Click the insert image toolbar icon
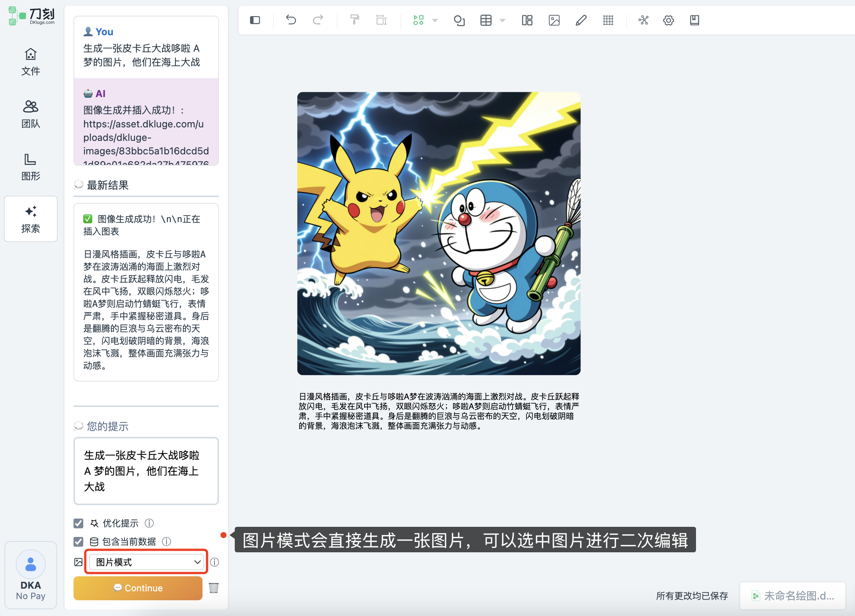The image size is (855, 616). (554, 20)
